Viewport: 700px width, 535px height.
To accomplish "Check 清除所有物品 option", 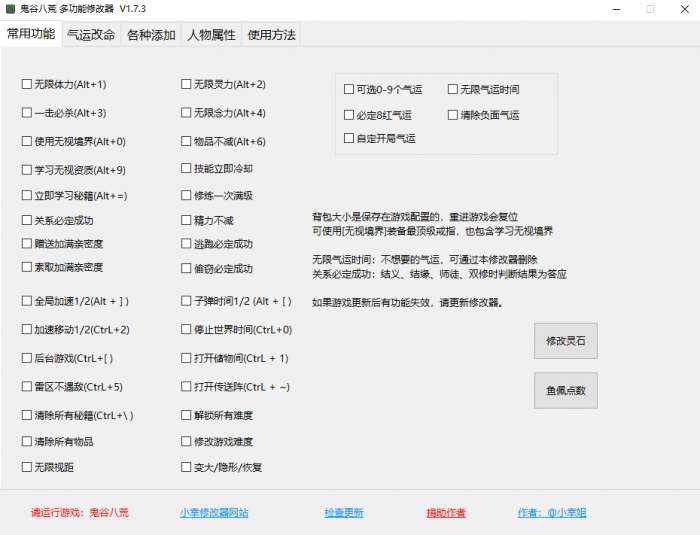I will click(58, 442).
